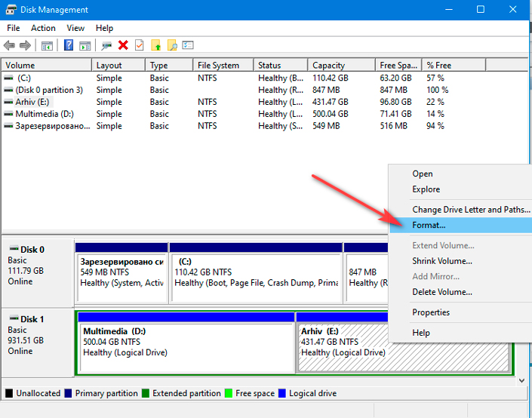Sort by the Volume column header
The height and width of the screenshot is (418, 532).
click(47, 65)
